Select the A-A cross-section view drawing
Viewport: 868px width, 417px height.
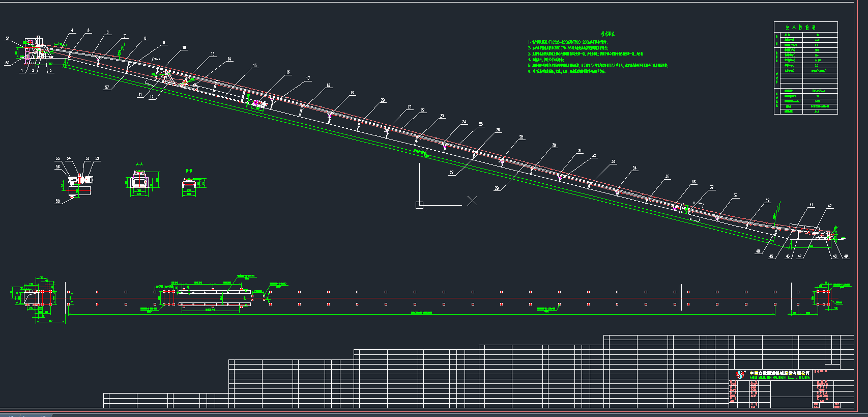coord(139,182)
